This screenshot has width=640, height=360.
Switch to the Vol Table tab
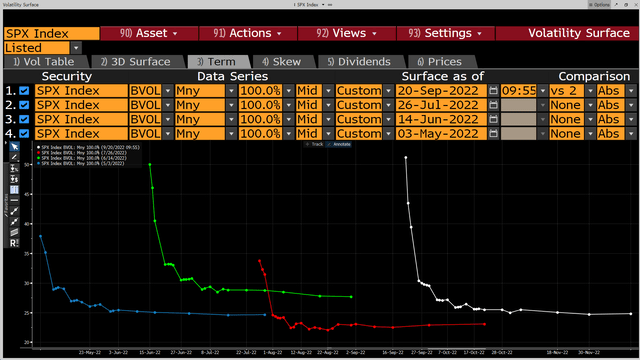tap(44, 62)
